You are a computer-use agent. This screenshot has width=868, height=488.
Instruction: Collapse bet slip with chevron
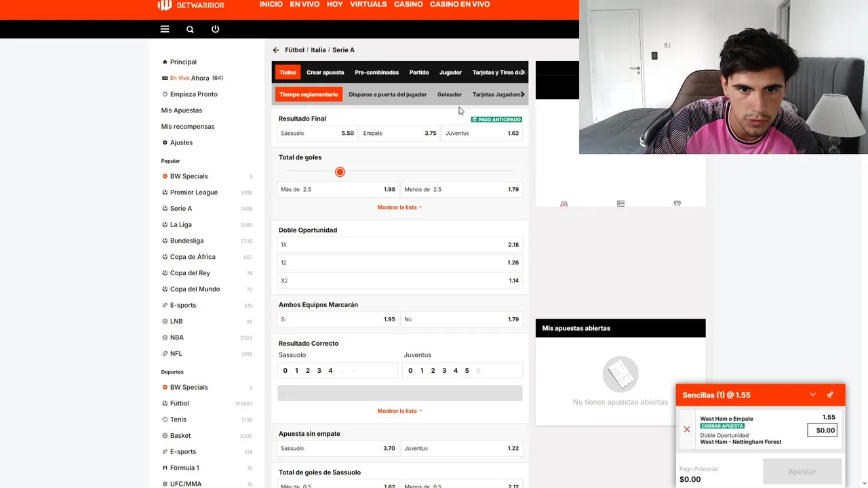(x=812, y=395)
